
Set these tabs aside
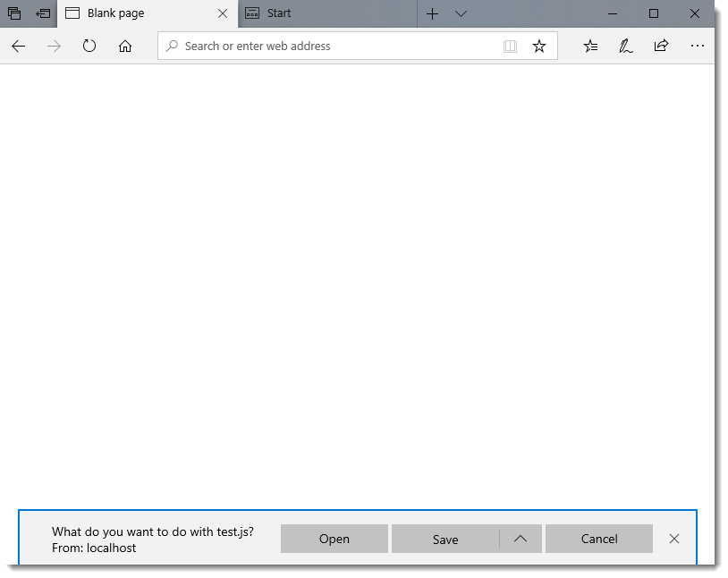pos(42,13)
